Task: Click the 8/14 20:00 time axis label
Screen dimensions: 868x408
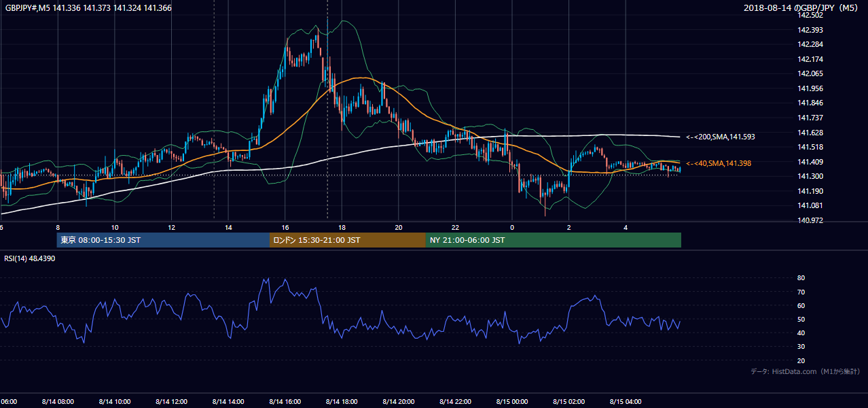Action: 399,402
